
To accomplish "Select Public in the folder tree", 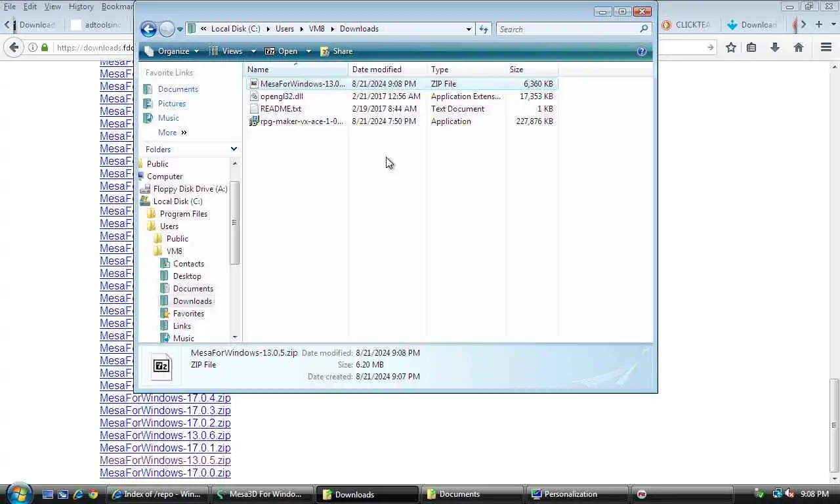I will (x=157, y=164).
